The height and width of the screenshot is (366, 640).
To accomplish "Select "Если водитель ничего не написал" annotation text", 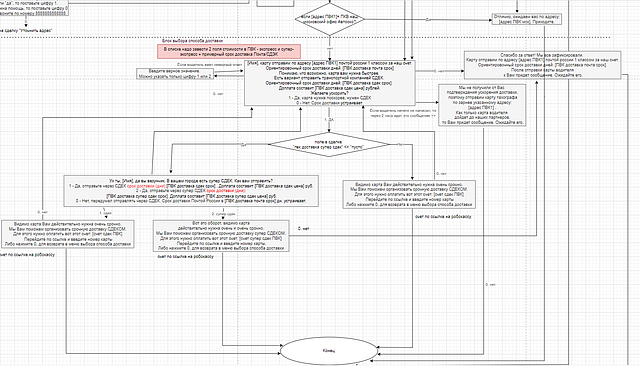I will [x=403, y=113].
